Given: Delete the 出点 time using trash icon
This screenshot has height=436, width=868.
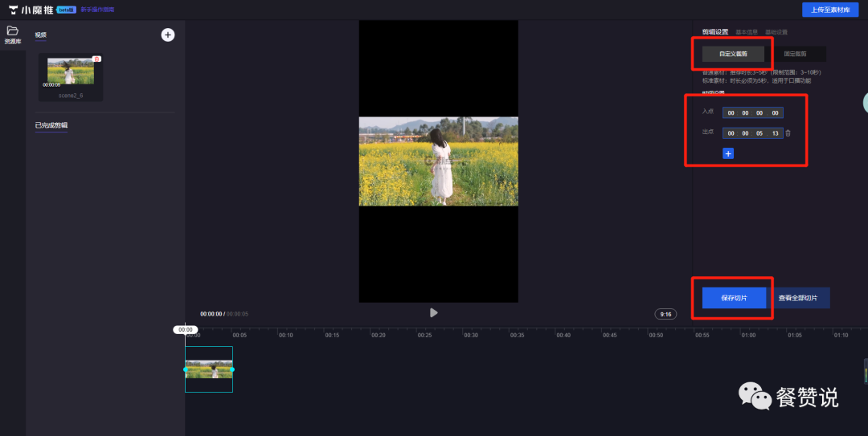Looking at the screenshot, I should [788, 133].
